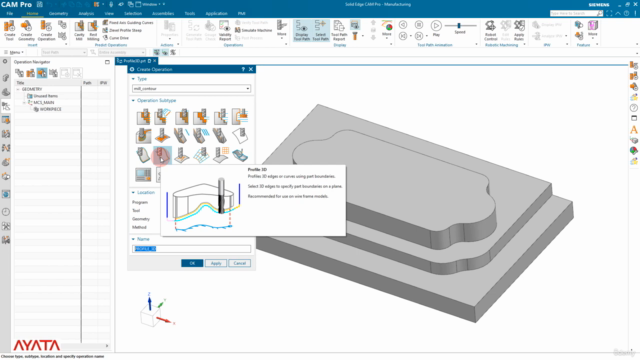Open the Entire Assembly filter dropdown
The width and height of the screenshot is (640, 360).
coord(122,52)
